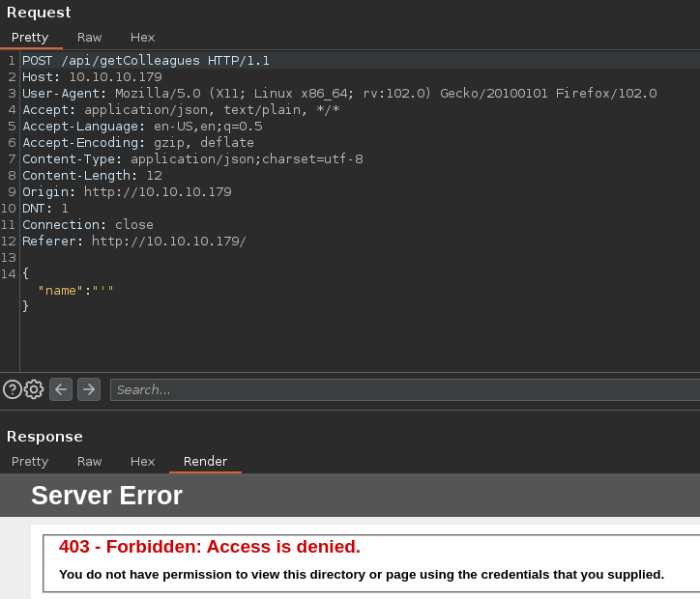Click the Referer header line
700x599 pixels.
pos(133,241)
